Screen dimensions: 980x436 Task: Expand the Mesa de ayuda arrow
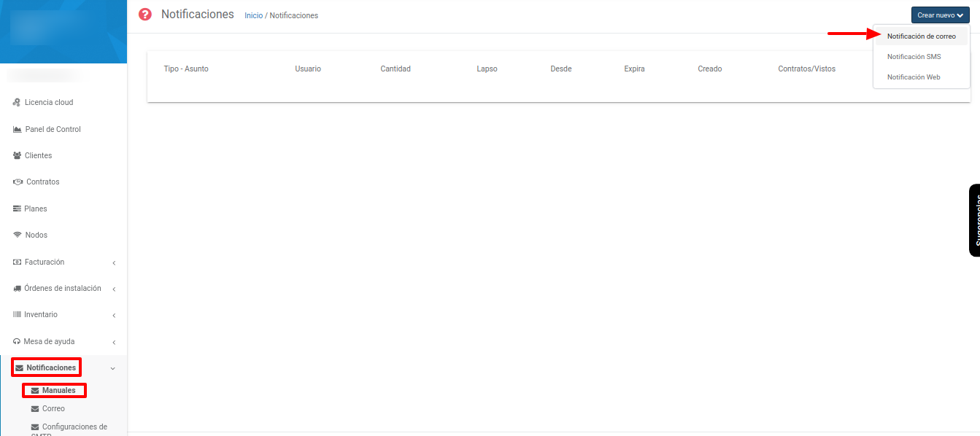click(x=114, y=342)
